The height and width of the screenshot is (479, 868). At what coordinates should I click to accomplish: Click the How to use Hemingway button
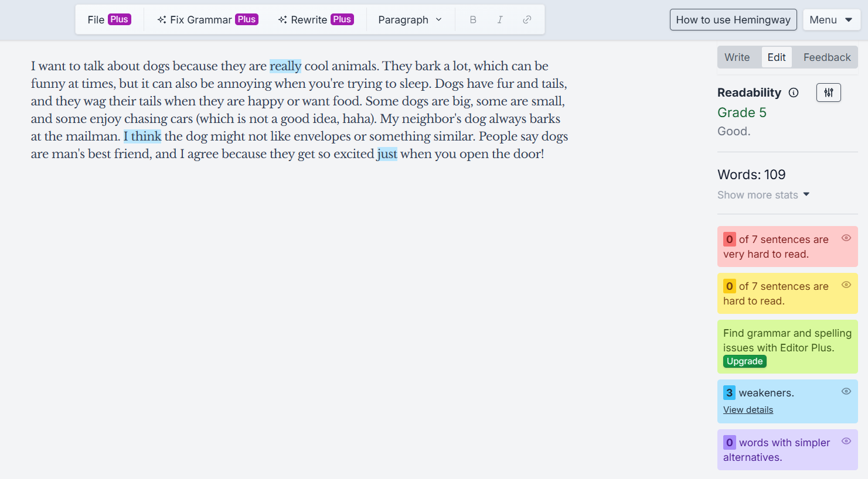(x=733, y=19)
